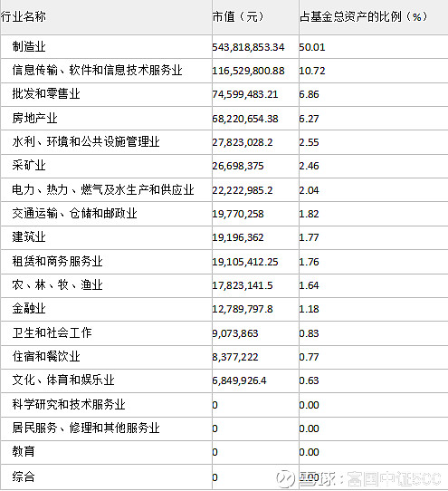Viewport: 448px width, 491px height.
Task: Select the value 22,222,985.2
Action: [243, 190]
